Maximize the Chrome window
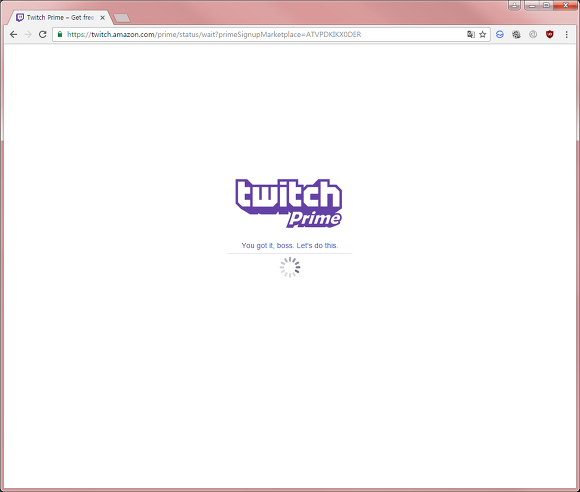 coord(546,5)
